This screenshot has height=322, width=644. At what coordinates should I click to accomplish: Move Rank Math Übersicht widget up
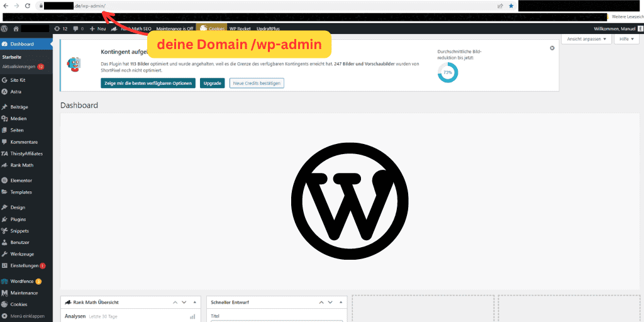175,303
